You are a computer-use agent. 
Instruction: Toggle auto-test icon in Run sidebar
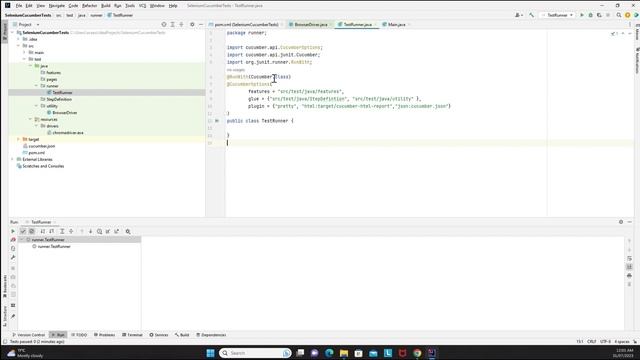click(13, 249)
